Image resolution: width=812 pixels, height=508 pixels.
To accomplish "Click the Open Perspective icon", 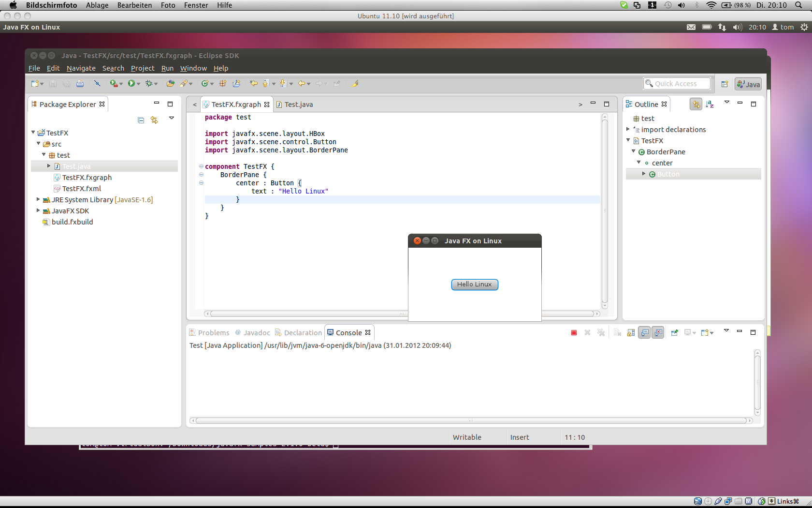I will pyautogui.click(x=724, y=84).
